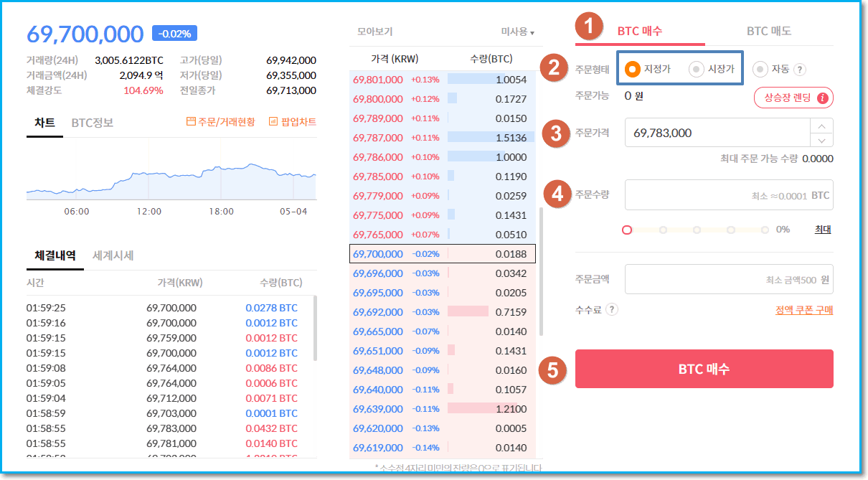This screenshot has height=480, width=868.
Task: Select the 자동 order type radio
Action: pyautogui.click(x=760, y=70)
